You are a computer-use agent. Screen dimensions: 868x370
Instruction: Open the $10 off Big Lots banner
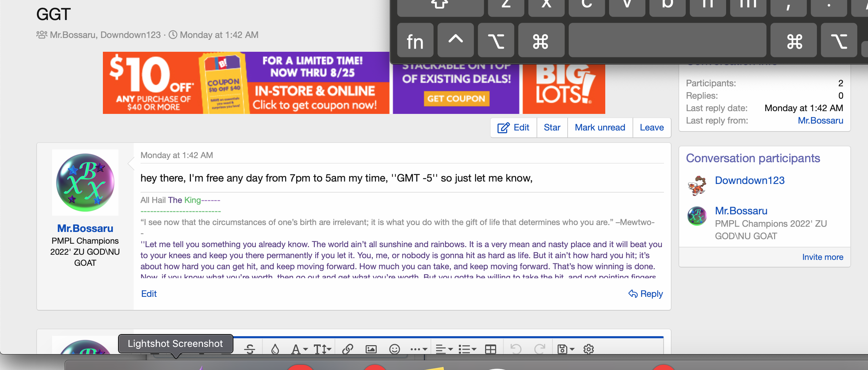246,83
